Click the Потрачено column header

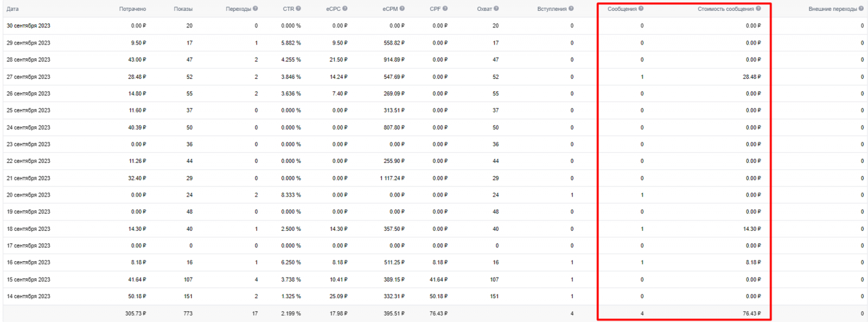point(132,9)
